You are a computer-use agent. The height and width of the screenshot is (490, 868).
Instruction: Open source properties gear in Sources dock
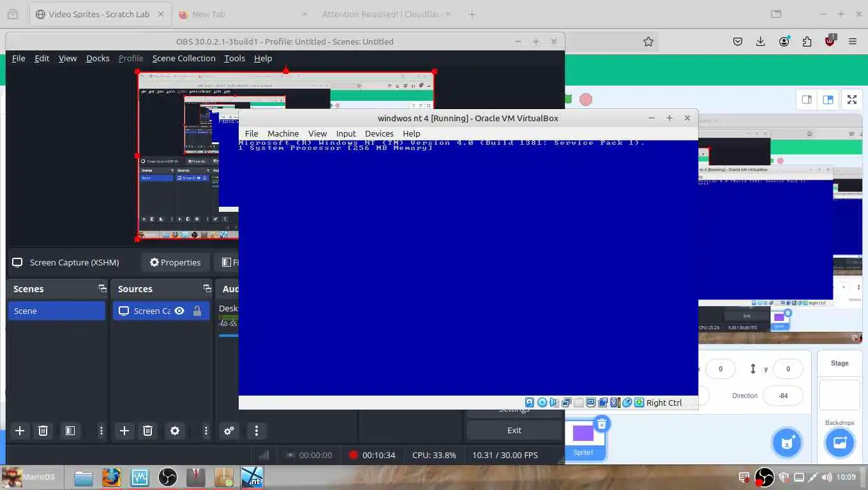coord(175,431)
